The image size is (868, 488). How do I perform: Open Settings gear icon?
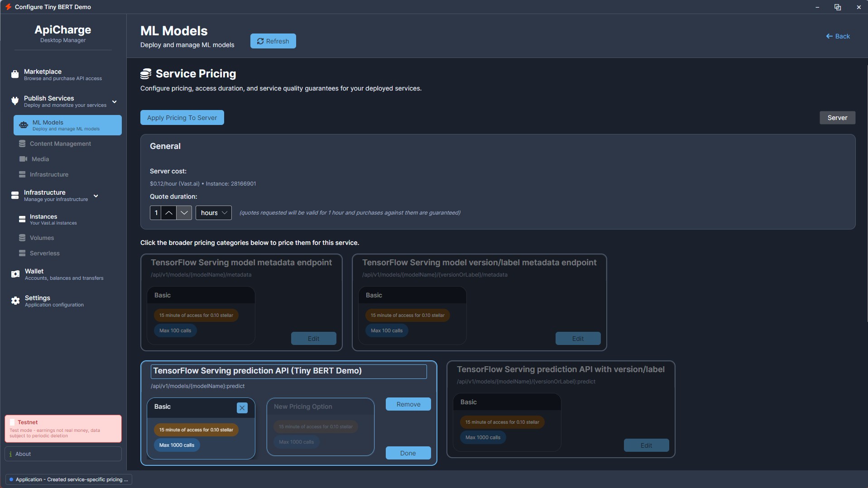point(15,301)
